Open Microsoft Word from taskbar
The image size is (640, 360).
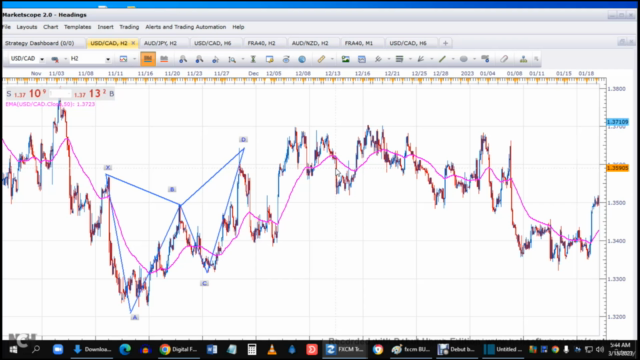point(212,349)
